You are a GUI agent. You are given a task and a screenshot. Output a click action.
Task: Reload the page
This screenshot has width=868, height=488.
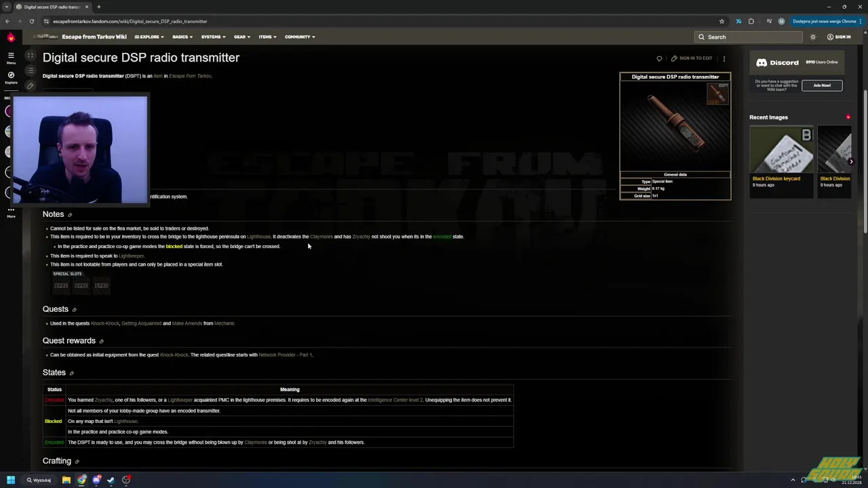(x=31, y=21)
